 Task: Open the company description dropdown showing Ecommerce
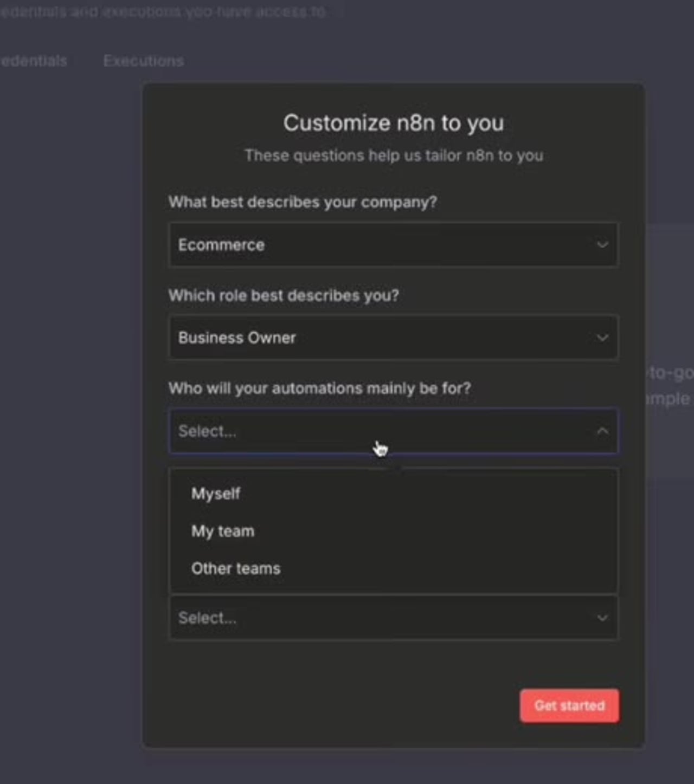[393, 244]
